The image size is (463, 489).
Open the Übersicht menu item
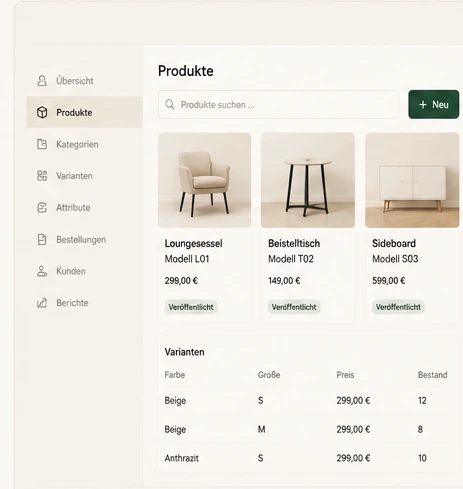click(x=85, y=81)
